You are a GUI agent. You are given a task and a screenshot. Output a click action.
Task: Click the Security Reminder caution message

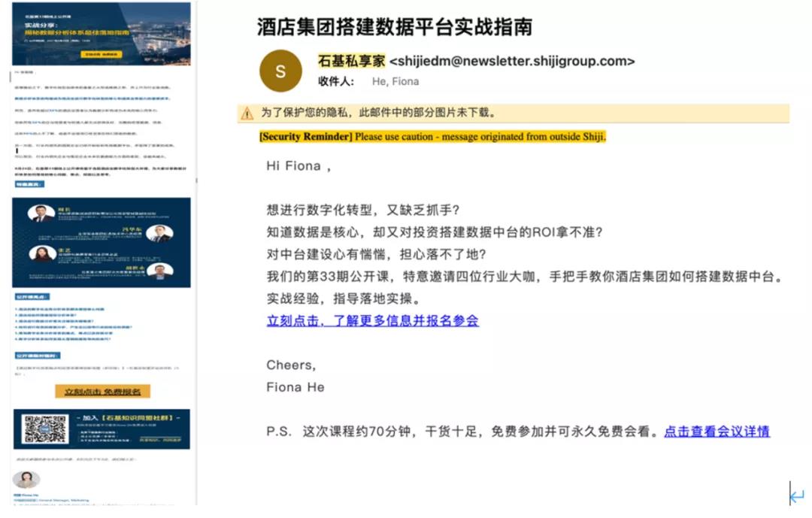tap(432, 137)
